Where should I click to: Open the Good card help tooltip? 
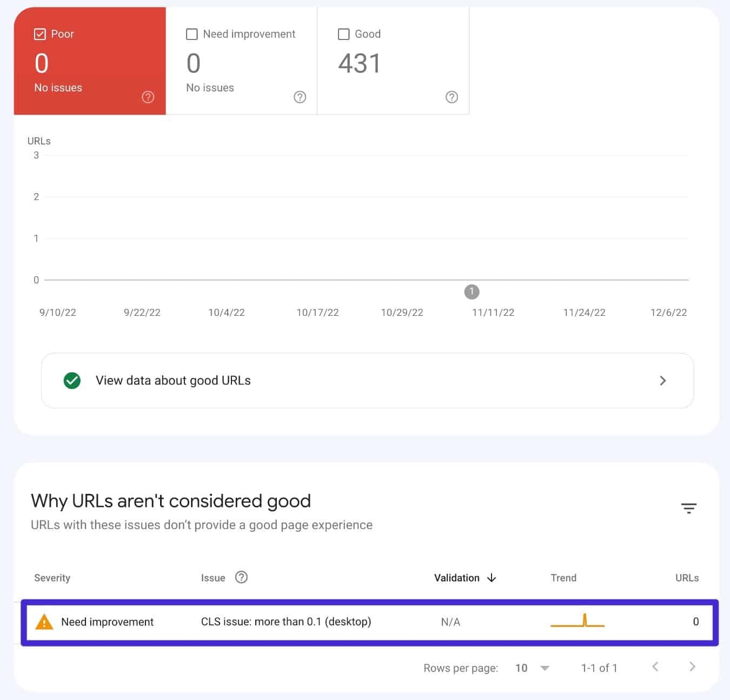pos(452,97)
